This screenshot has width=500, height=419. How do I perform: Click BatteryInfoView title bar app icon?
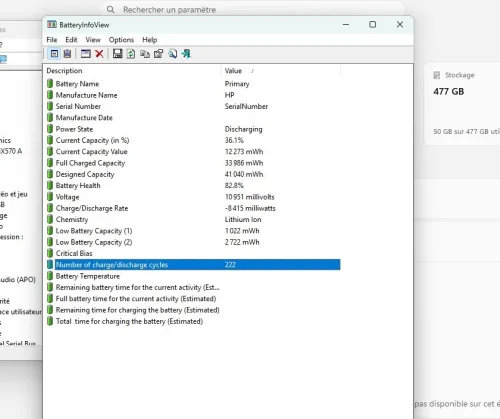(x=52, y=25)
